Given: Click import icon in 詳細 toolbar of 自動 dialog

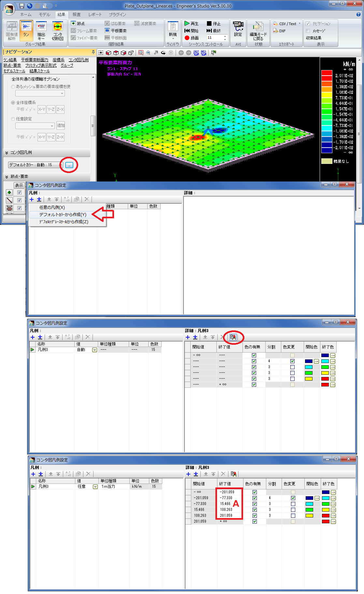Looking at the screenshot, I should 233,337.
